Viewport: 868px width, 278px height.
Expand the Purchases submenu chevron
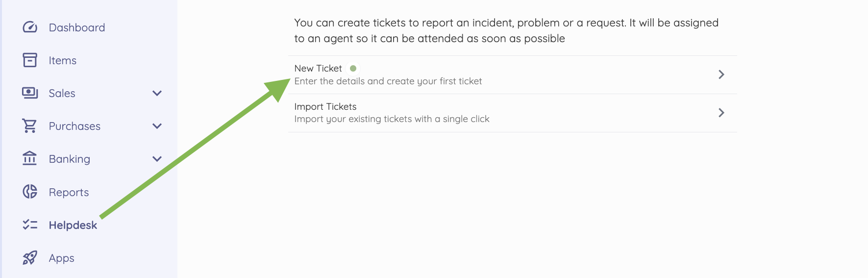157,126
